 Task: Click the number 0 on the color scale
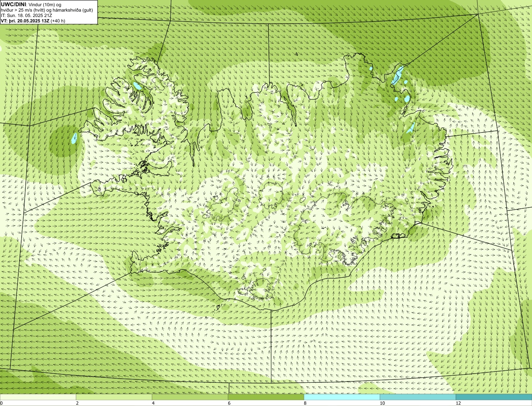pos(1,403)
